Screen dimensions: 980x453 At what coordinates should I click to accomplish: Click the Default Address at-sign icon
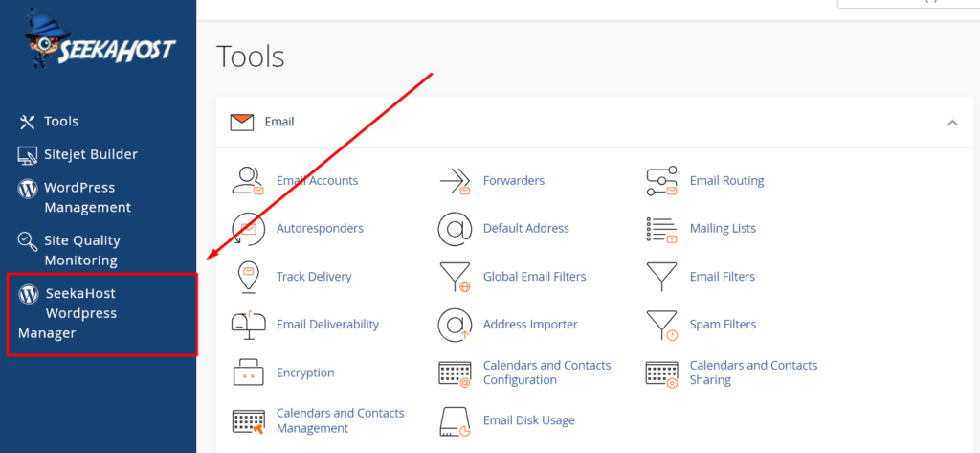click(x=455, y=229)
